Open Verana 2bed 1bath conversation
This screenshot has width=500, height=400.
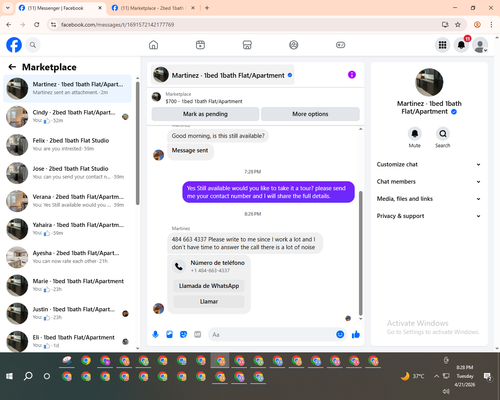(67, 201)
